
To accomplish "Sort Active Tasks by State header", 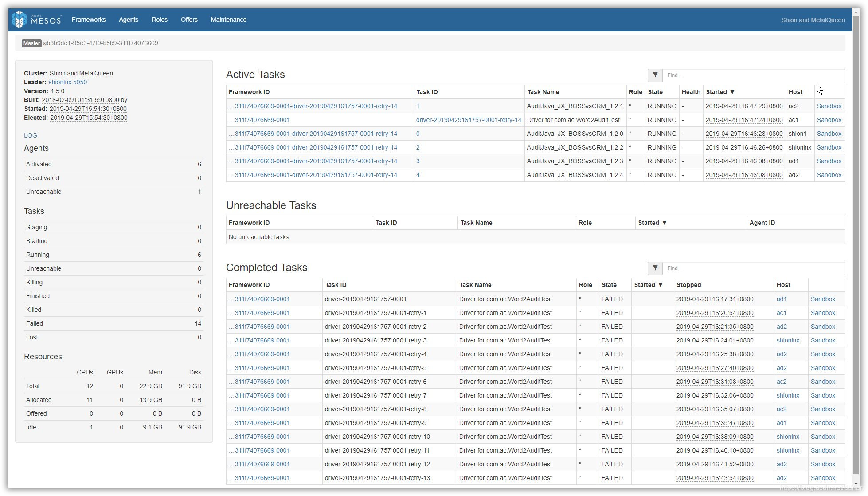I will [655, 92].
